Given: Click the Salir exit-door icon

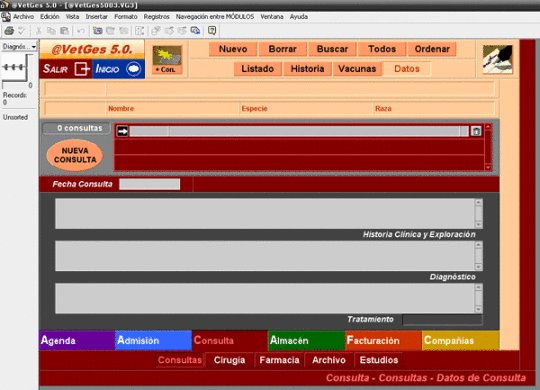Looking at the screenshot, I should coord(82,69).
